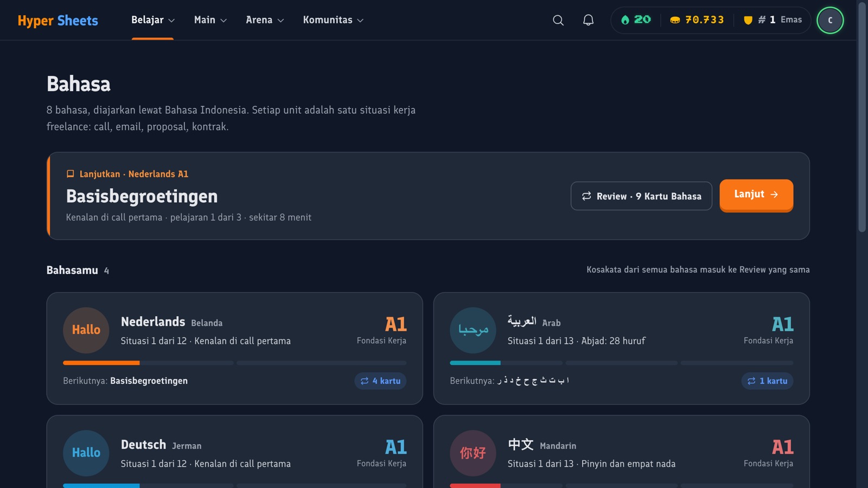Open the 1 kartu review chip on Arab
This screenshot has width=868, height=488.
point(767,381)
